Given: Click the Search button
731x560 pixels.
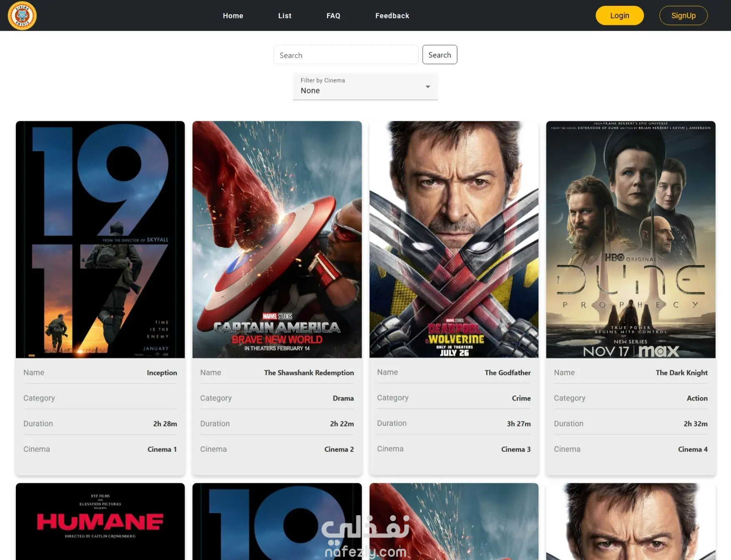Looking at the screenshot, I should [x=439, y=55].
